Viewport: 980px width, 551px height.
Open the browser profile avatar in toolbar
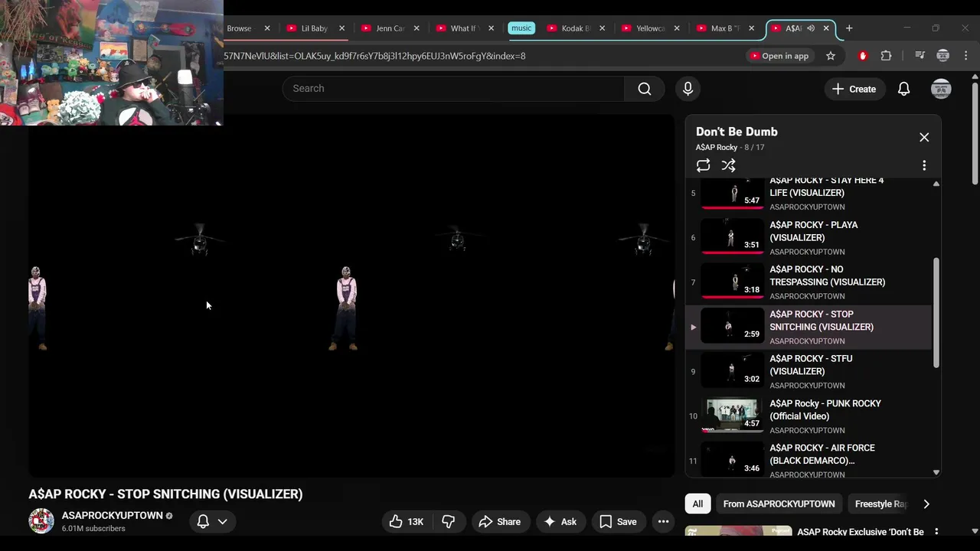(x=942, y=56)
